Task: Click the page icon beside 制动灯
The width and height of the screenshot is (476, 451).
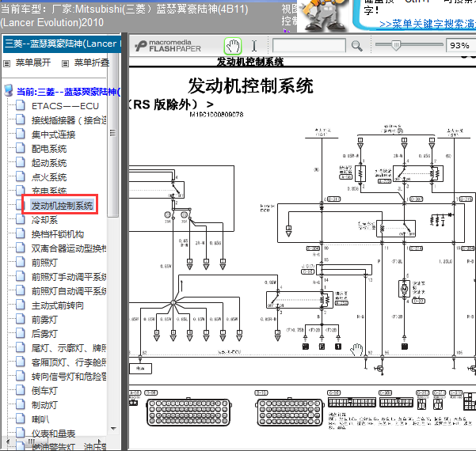Action: (x=21, y=405)
